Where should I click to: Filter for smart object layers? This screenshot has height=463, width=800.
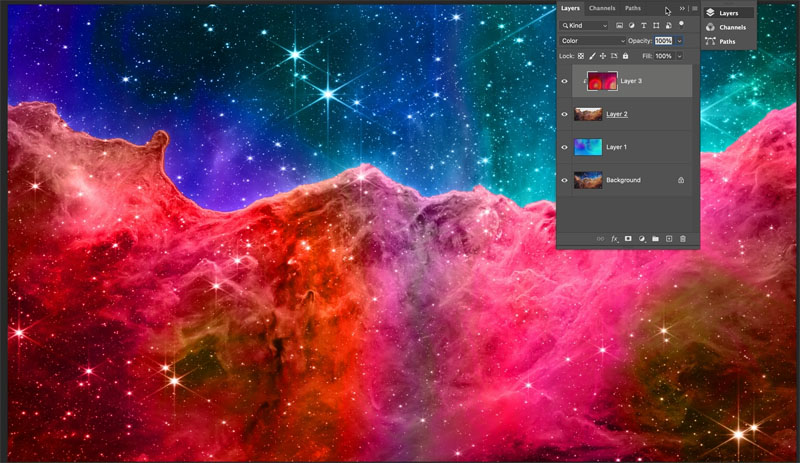[668, 26]
